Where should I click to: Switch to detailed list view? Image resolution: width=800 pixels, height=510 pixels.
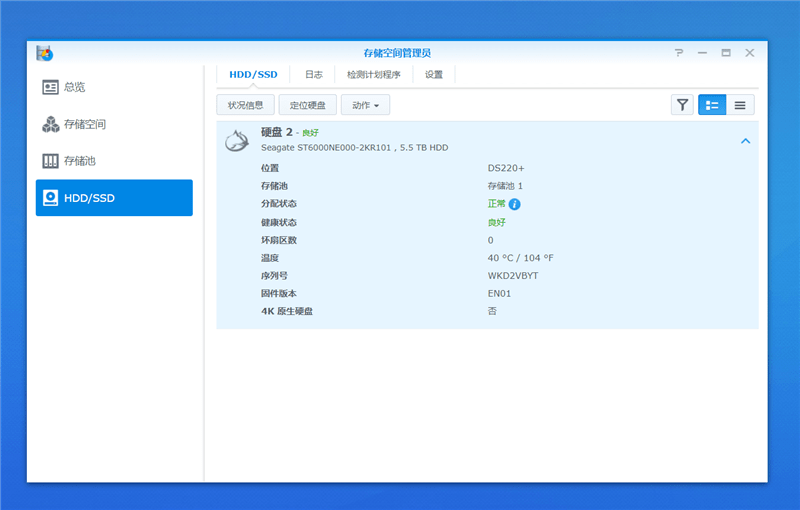pos(712,105)
